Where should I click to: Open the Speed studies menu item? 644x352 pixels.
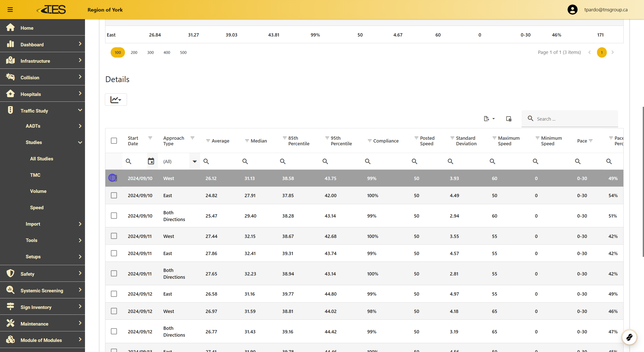pyautogui.click(x=37, y=207)
